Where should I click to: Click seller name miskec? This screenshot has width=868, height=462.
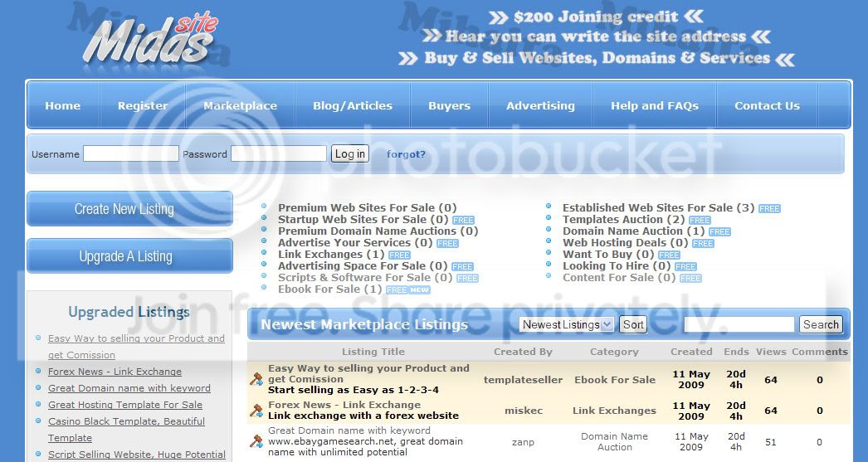pyautogui.click(x=524, y=411)
